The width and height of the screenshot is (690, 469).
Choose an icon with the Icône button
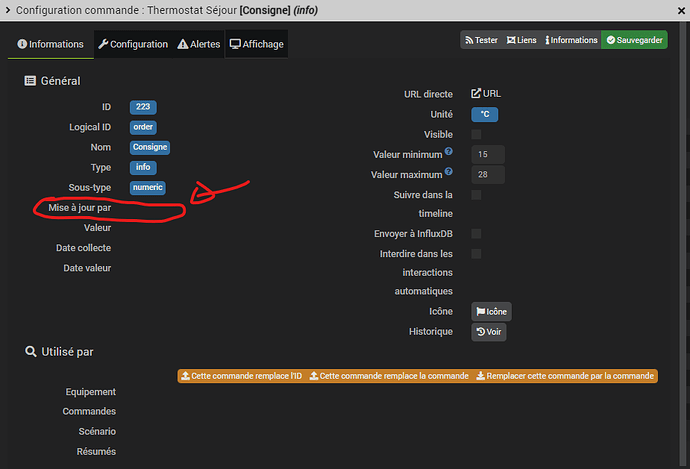(x=491, y=311)
